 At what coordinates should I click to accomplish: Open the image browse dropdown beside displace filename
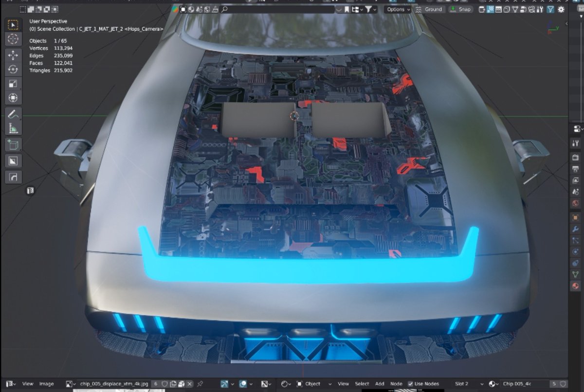pos(71,384)
